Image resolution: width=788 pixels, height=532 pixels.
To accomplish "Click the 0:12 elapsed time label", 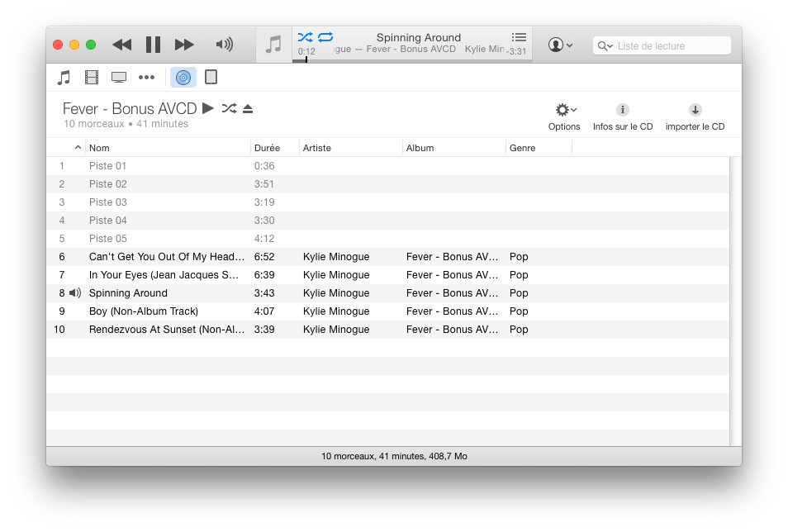I will [x=306, y=51].
